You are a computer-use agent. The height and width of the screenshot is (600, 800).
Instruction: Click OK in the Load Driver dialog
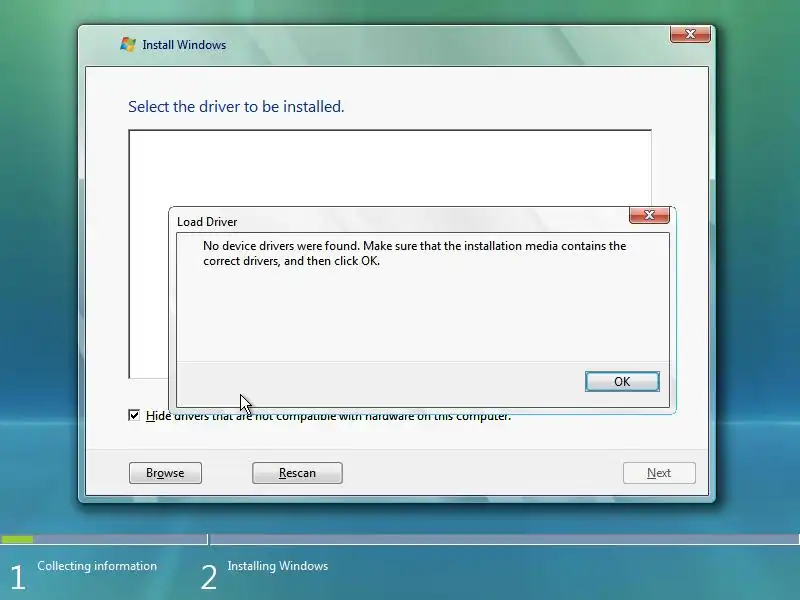(622, 382)
